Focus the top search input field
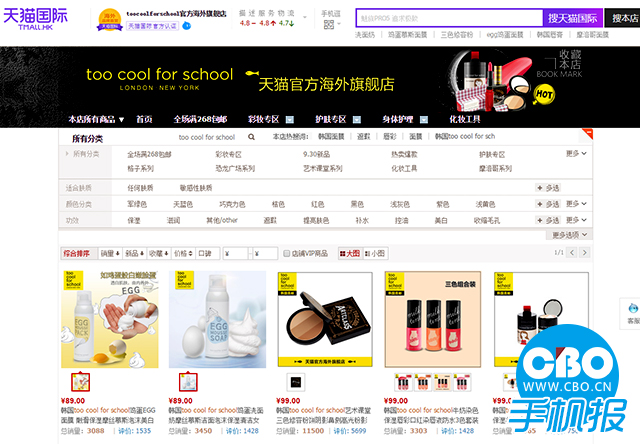Screen dimensions: 640x444 tap(449, 18)
